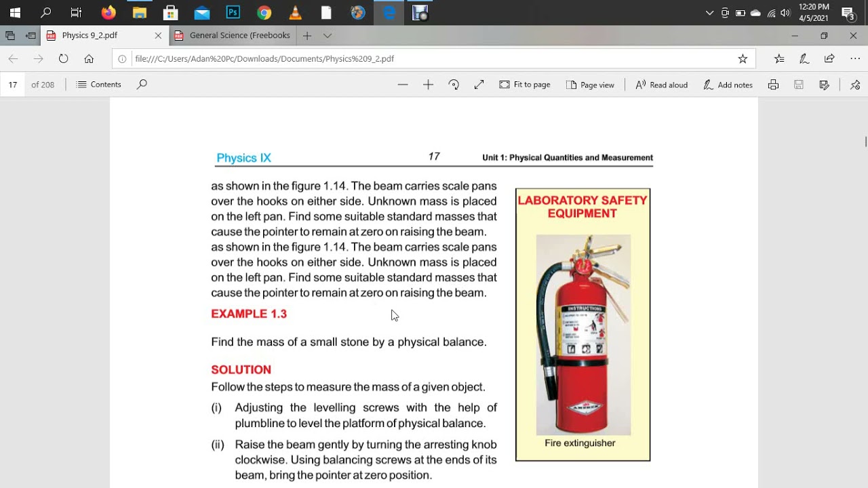Open volume control in system tray
The width and height of the screenshot is (868, 488).
pyautogui.click(x=785, y=12)
